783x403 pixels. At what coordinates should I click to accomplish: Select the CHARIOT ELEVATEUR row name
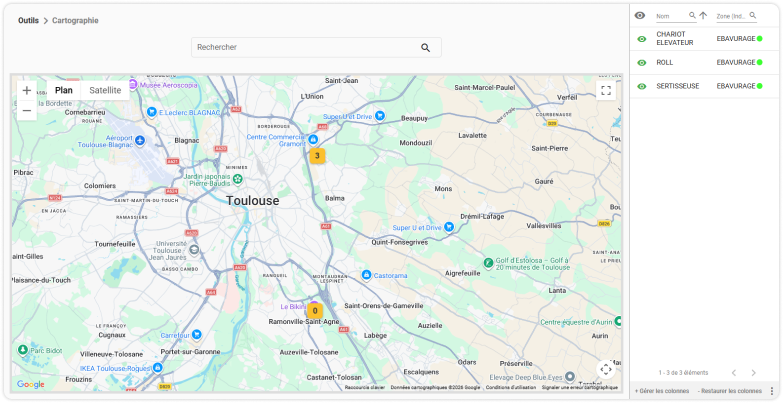click(x=675, y=39)
